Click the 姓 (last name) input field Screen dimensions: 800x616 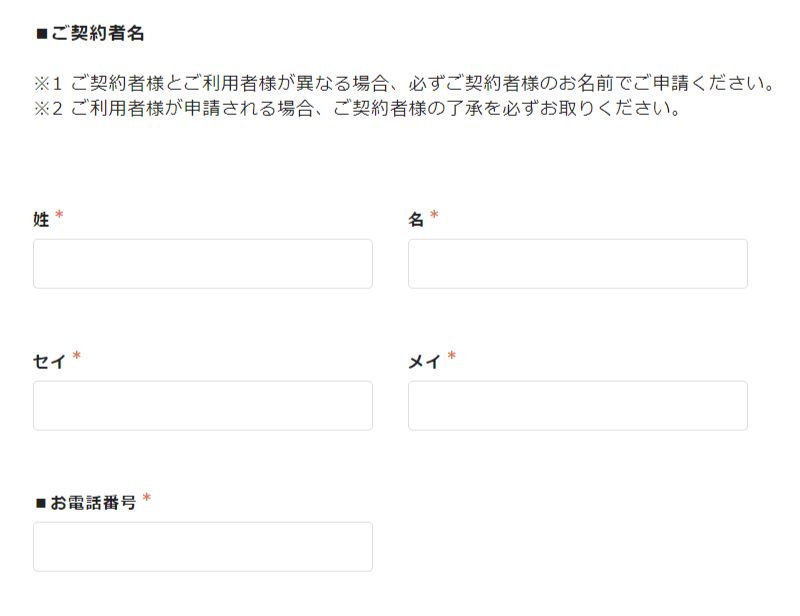click(x=202, y=263)
